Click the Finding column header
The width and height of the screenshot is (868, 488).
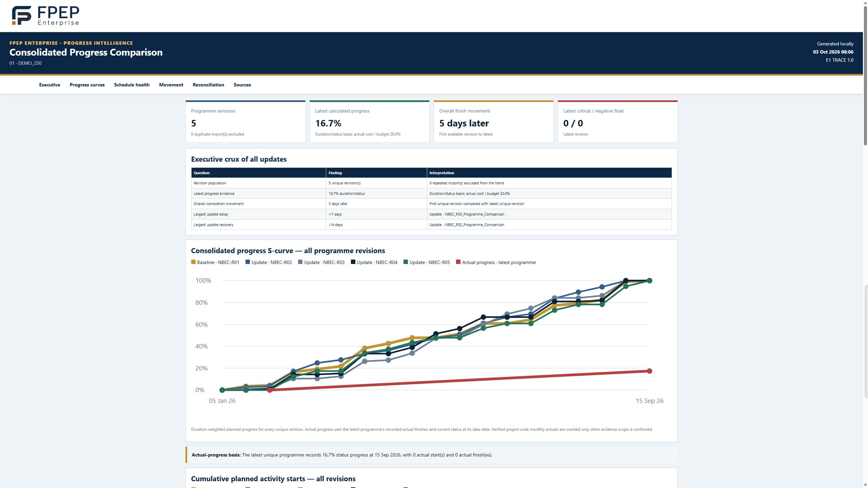[x=376, y=173]
